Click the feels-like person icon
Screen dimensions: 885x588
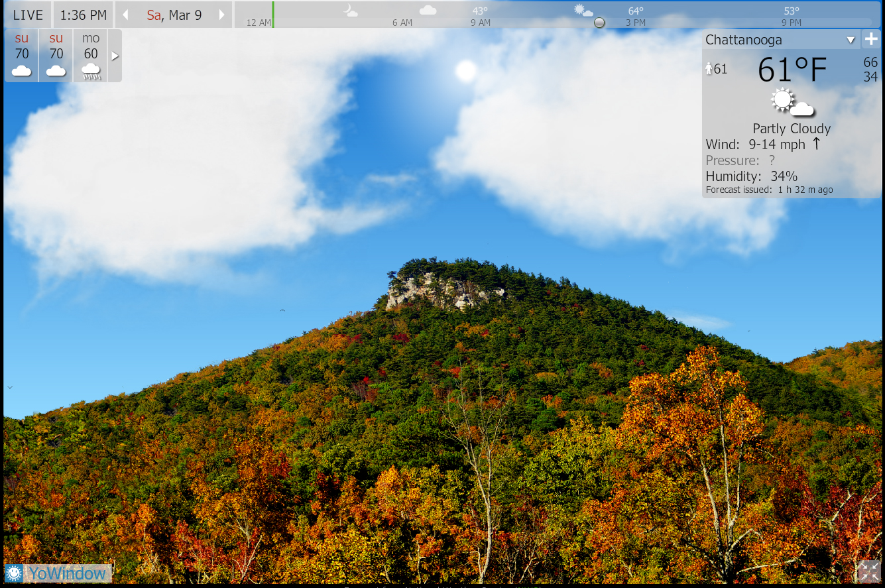709,69
